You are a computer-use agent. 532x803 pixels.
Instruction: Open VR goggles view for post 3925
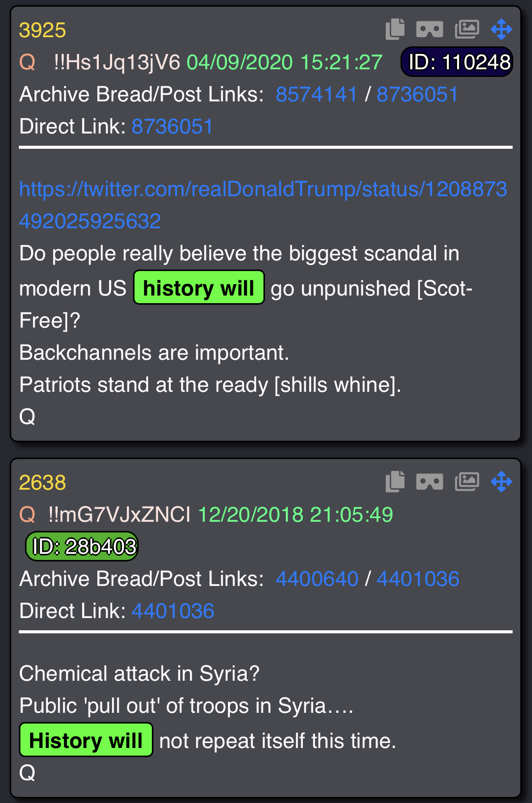pos(430,30)
